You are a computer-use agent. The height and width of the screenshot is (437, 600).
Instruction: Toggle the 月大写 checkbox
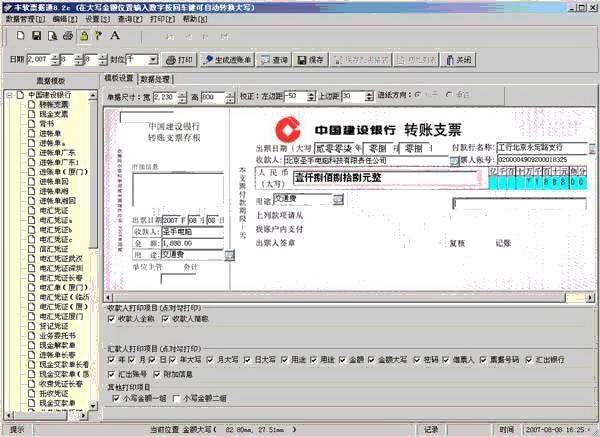pyautogui.click(x=210, y=360)
